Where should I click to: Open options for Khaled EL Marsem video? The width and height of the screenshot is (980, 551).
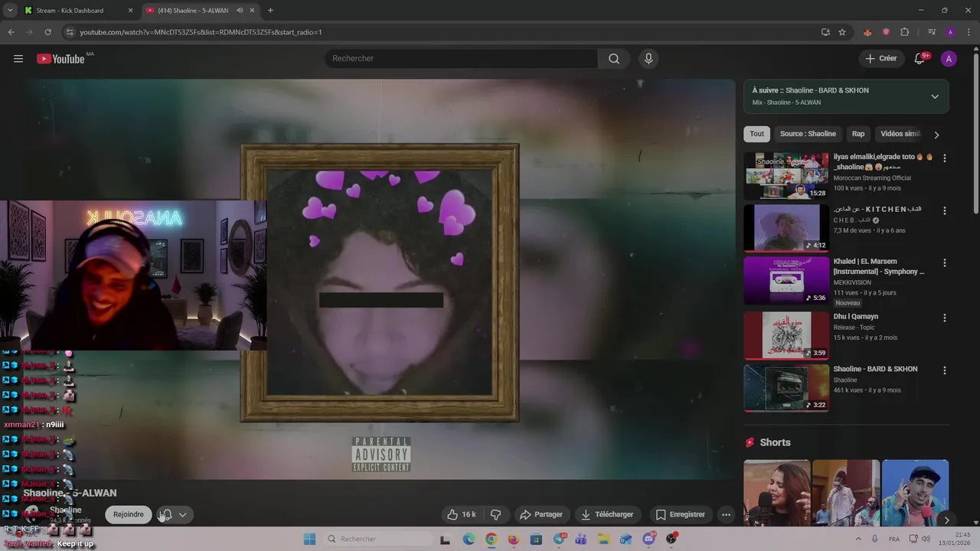(944, 262)
